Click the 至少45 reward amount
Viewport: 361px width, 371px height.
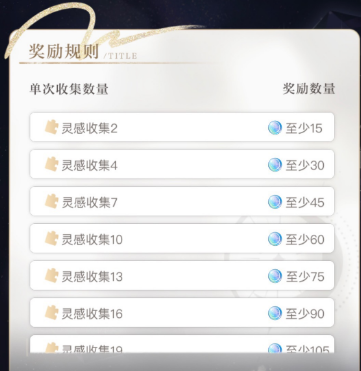(x=305, y=202)
